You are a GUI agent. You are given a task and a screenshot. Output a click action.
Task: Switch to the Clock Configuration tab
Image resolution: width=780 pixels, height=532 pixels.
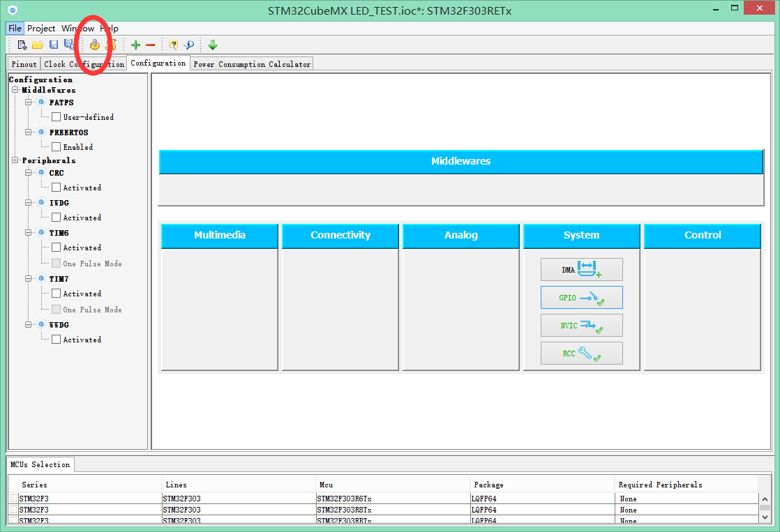[x=84, y=64]
